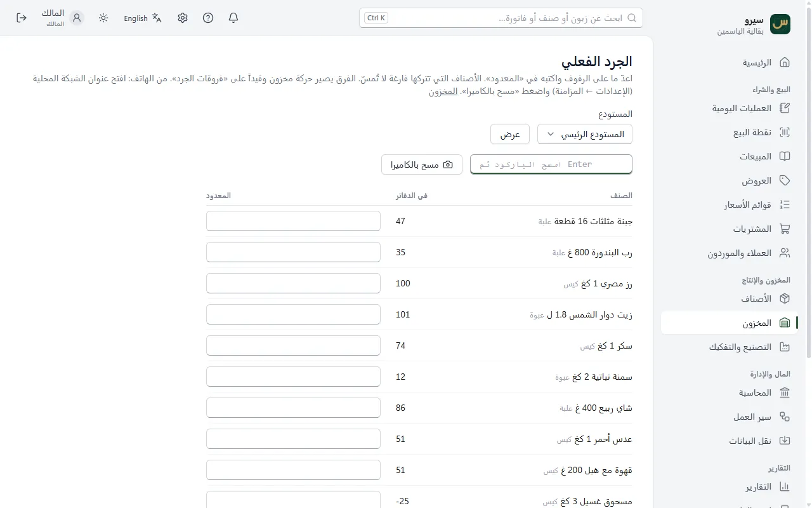This screenshot has width=812, height=508.
Task: Click the سيرو logo icon
Action: coord(780,24)
